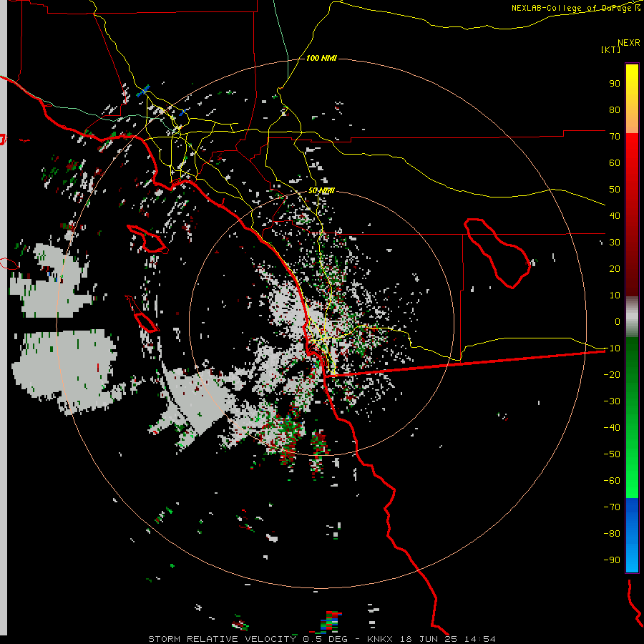
Task: Click the 18 JUN 25 date in the footer
Action: 429,639
